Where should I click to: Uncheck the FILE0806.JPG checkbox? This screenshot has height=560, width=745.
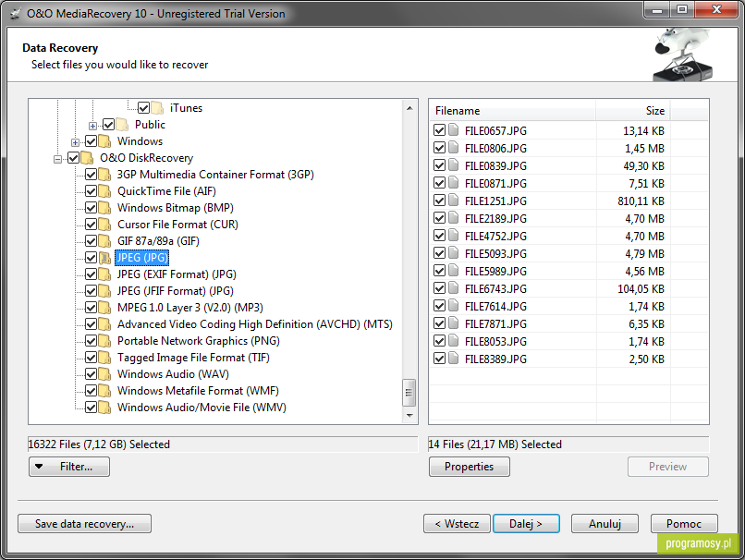(x=439, y=148)
